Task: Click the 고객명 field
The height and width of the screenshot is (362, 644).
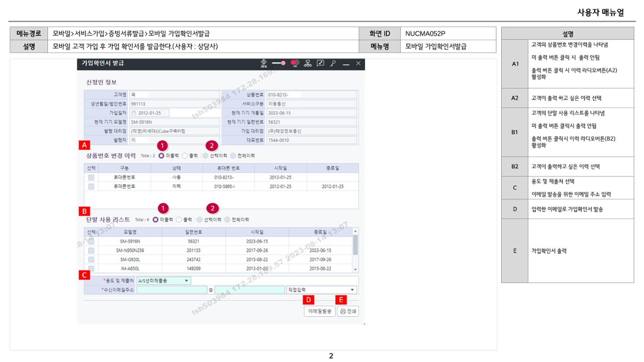Action: [x=175, y=95]
